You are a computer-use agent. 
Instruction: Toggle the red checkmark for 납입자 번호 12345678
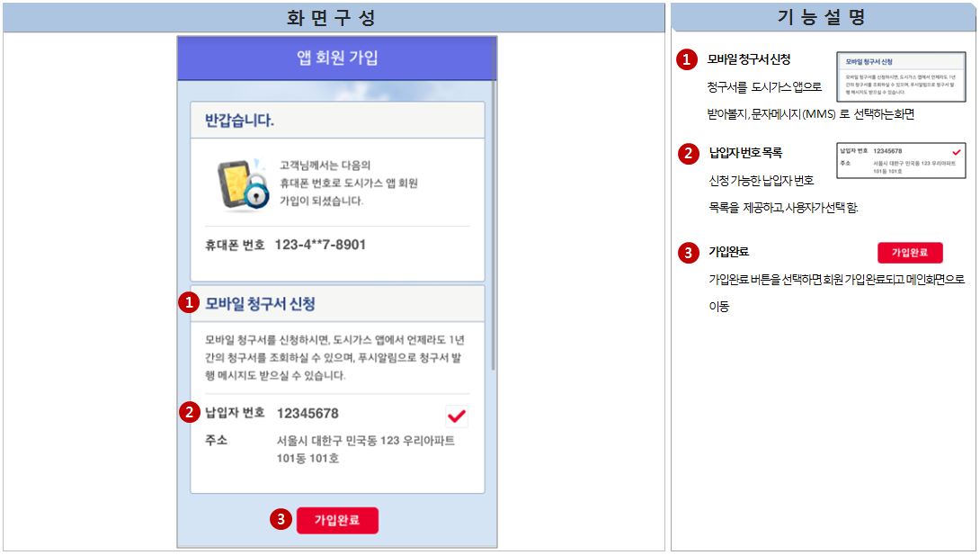tap(457, 415)
